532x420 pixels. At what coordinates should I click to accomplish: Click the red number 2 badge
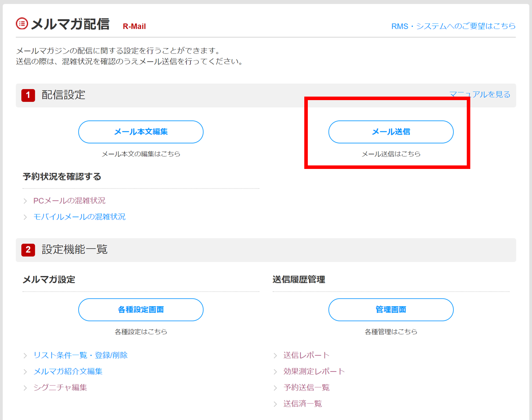tap(28, 249)
